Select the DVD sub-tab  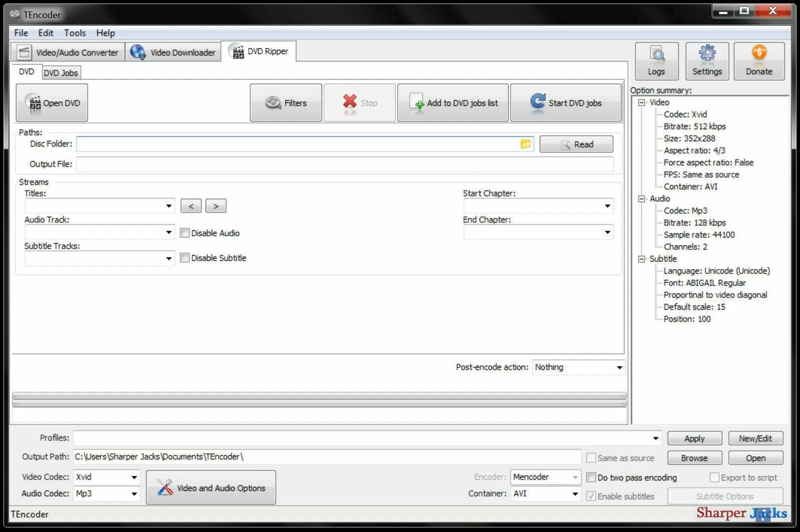[x=27, y=72]
